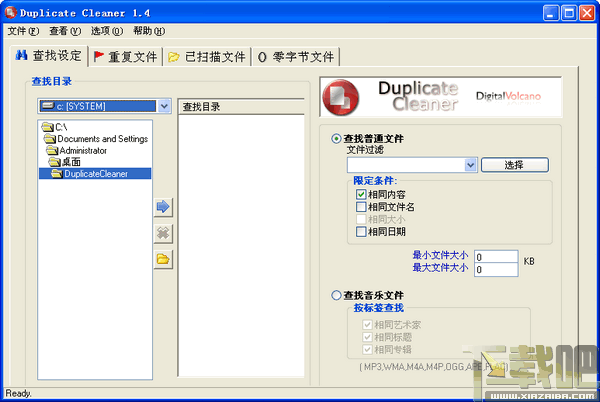
Task: Click the C:\ folder icon in tree
Action: point(48,127)
